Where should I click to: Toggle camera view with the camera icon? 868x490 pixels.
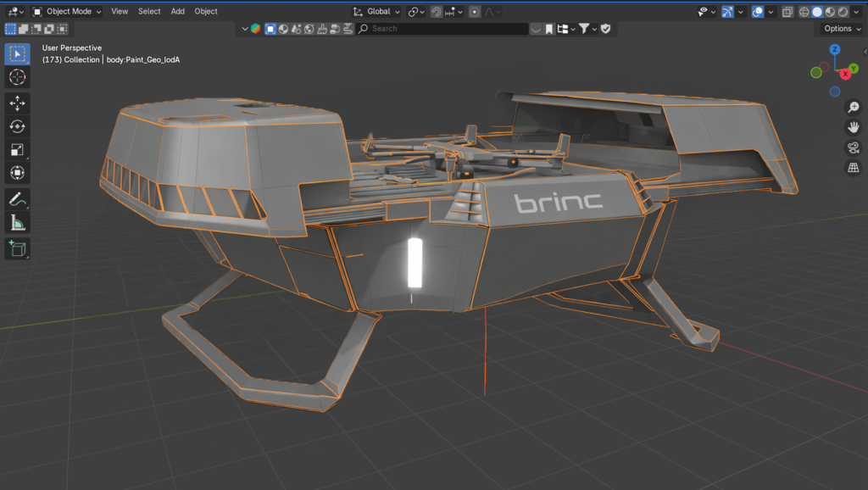(x=854, y=148)
